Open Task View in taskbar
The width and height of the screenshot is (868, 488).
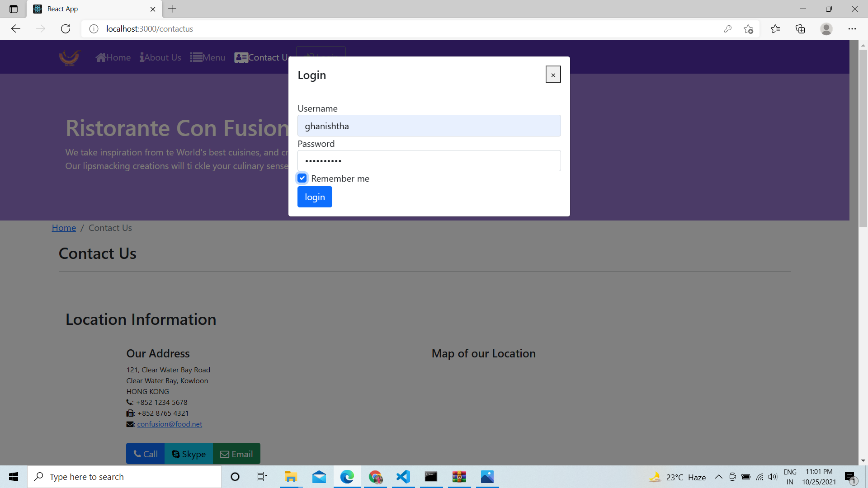coord(262,477)
